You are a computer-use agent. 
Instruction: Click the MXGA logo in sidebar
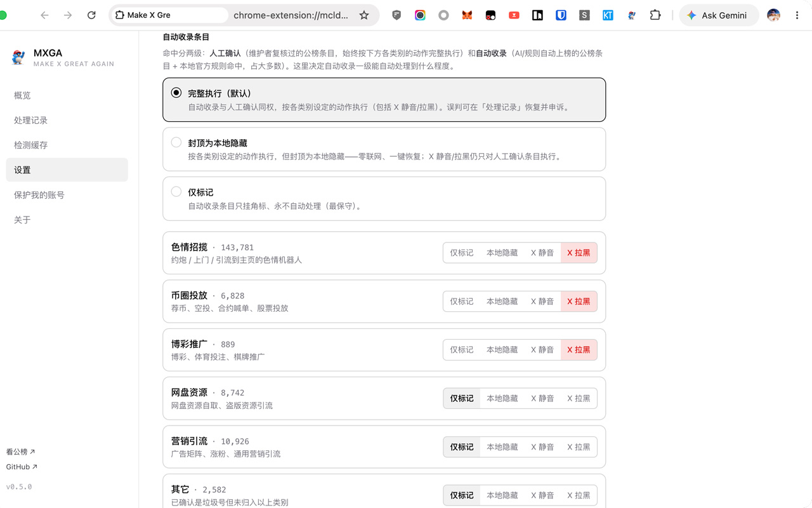(19, 58)
